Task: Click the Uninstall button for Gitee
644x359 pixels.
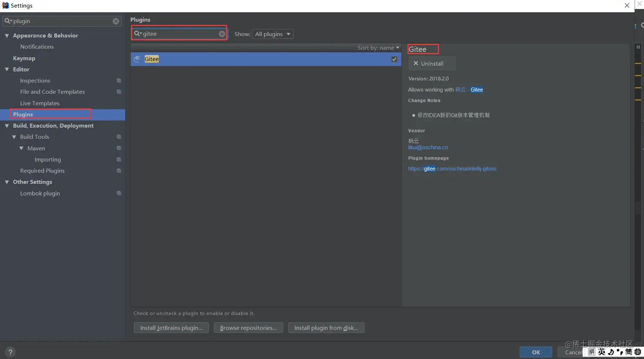Action: [432, 63]
